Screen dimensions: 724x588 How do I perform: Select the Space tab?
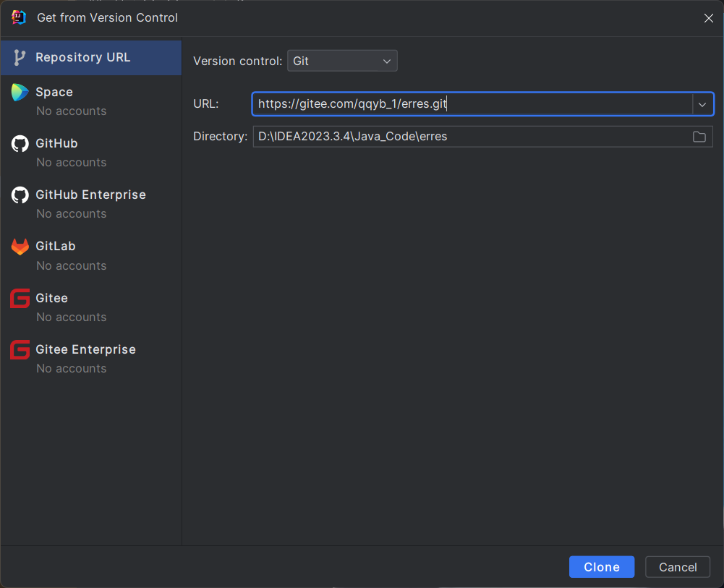coord(91,101)
